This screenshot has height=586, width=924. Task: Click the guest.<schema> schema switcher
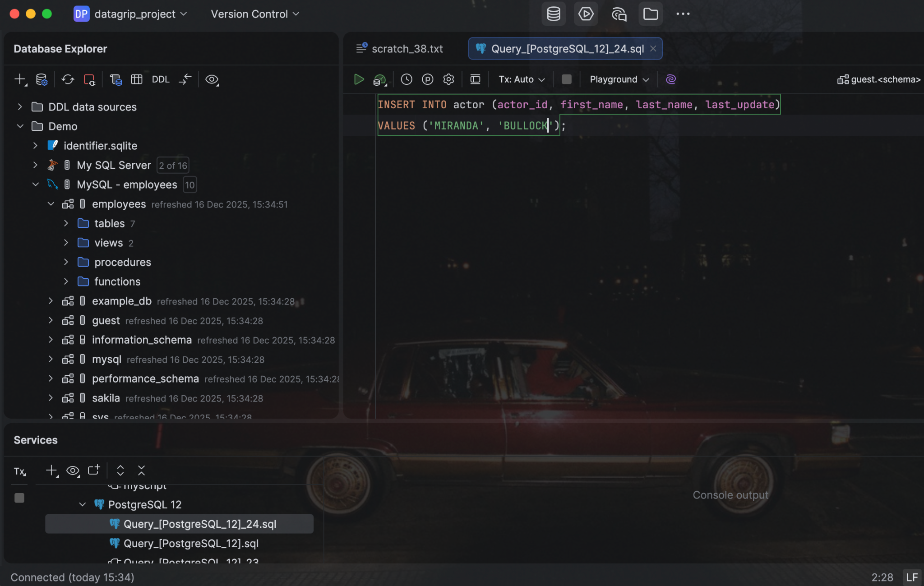click(879, 79)
